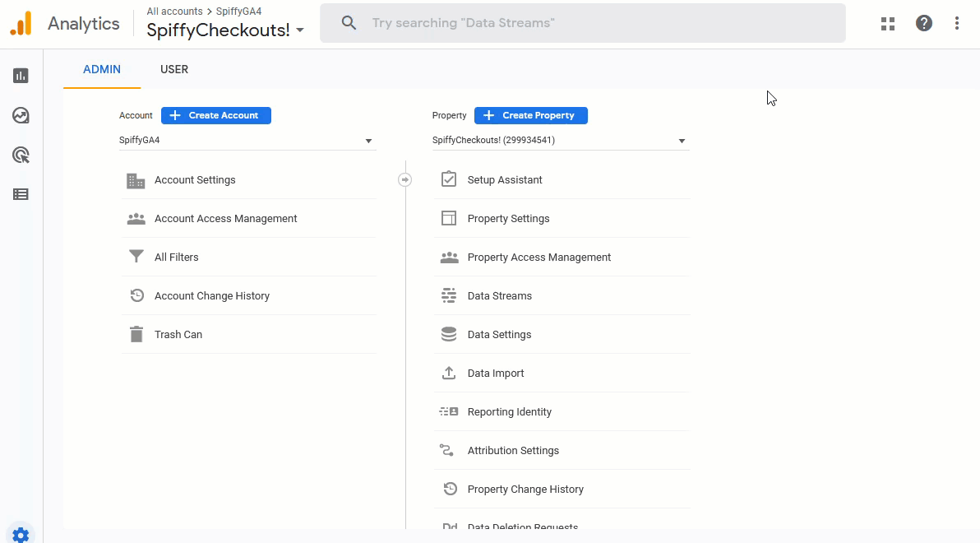Click the Account Settings building icon
The image size is (980, 543).
tap(136, 180)
